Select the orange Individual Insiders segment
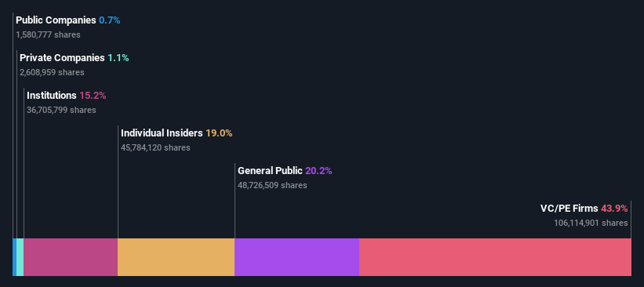 point(176,257)
